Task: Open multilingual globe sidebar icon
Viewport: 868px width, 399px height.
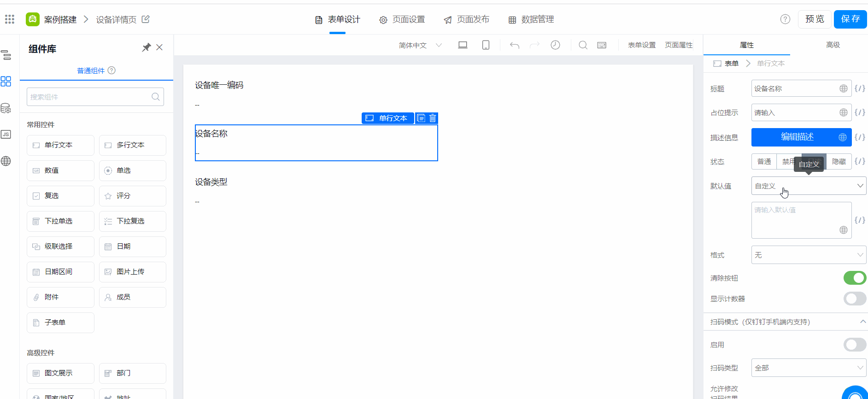Action: 6,161
